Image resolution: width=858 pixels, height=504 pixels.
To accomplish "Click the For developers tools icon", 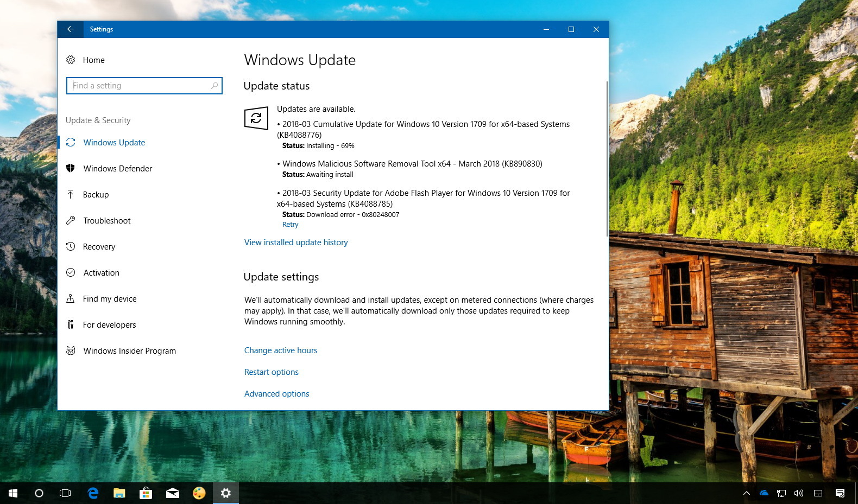I will [71, 324].
